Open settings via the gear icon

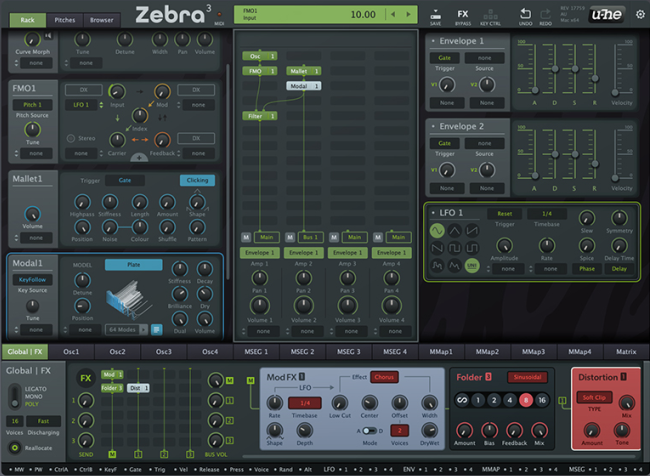coord(640,15)
